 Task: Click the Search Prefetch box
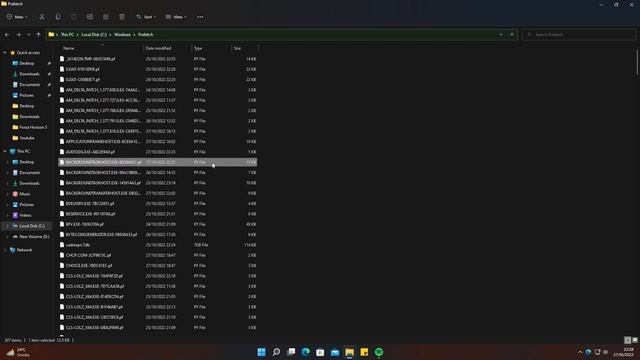pos(578,35)
